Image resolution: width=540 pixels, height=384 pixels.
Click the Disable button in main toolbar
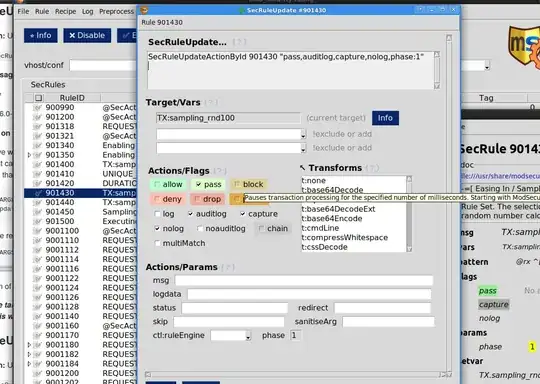click(87, 35)
